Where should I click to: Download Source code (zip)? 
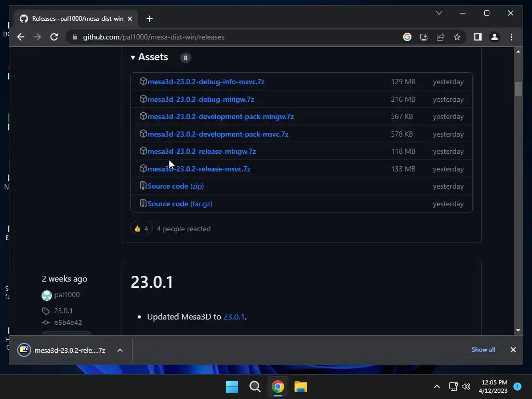tap(176, 187)
